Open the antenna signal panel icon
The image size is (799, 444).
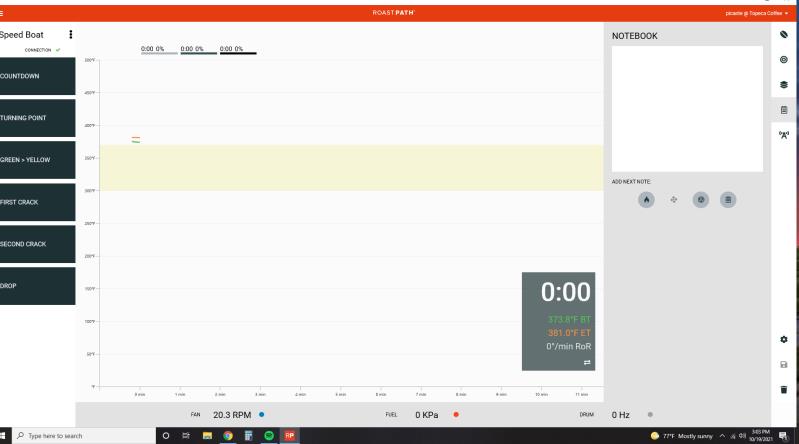(783, 135)
